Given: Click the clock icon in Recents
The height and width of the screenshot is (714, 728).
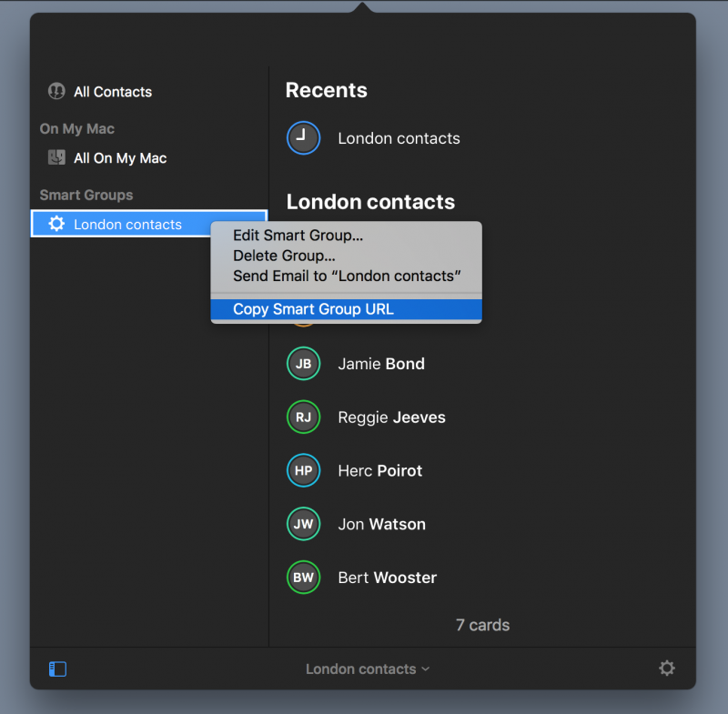Looking at the screenshot, I should (x=303, y=137).
